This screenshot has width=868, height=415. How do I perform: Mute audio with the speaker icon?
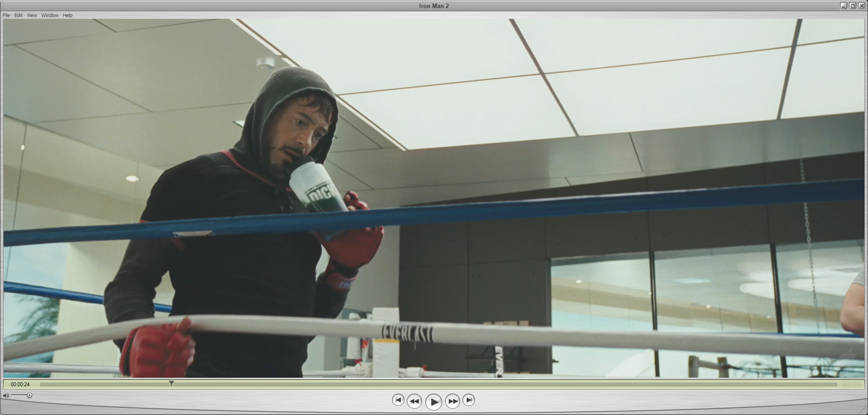[6, 396]
